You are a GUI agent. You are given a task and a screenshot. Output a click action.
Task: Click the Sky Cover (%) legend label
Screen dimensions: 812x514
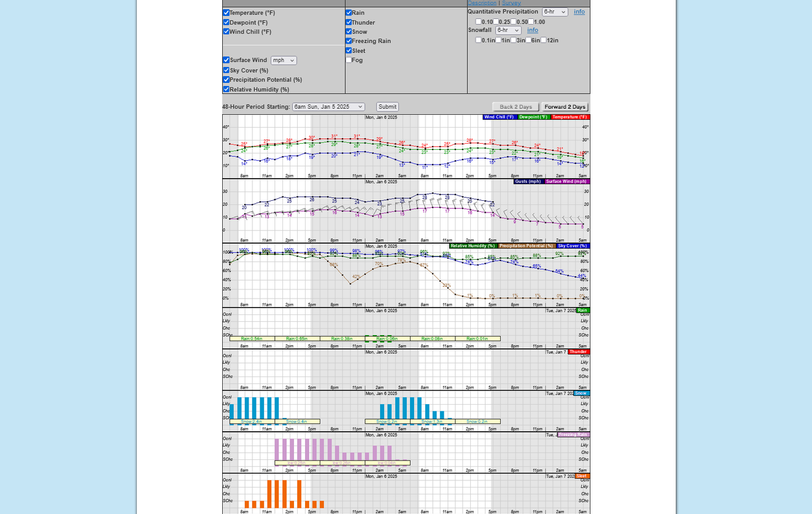[x=573, y=246]
